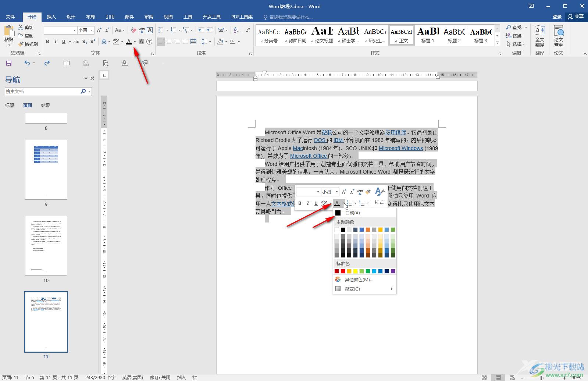
Task: Click the Sign In (登录) button
Action: click(x=557, y=17)
